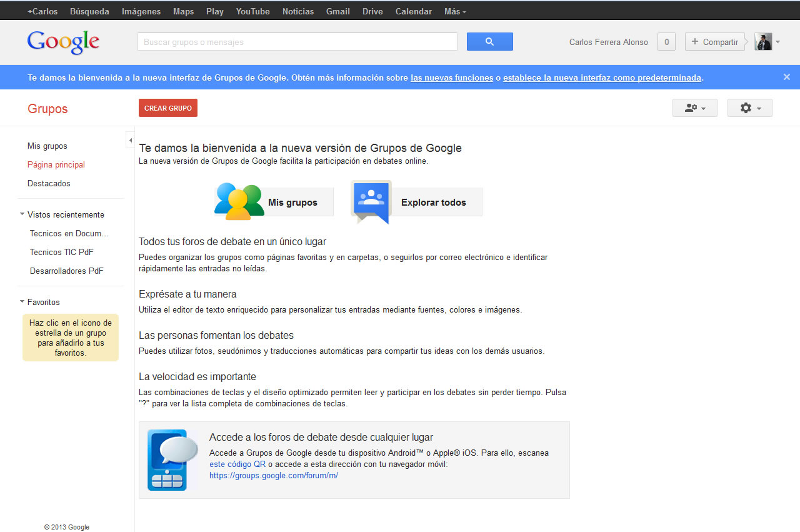The image size is (800, 532).
Task: Open the Más menu in top bar
Action: [x=455, y=11]
